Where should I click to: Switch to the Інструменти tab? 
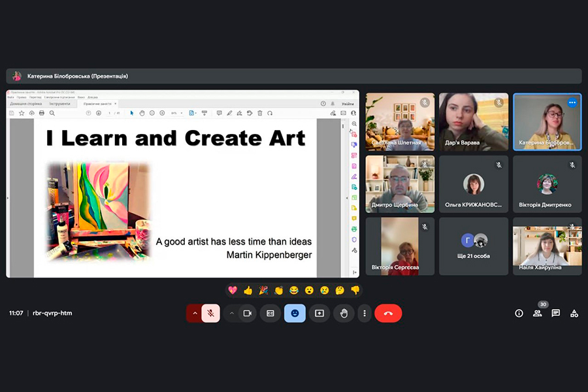pyautogui.click(x=59, y=103)
